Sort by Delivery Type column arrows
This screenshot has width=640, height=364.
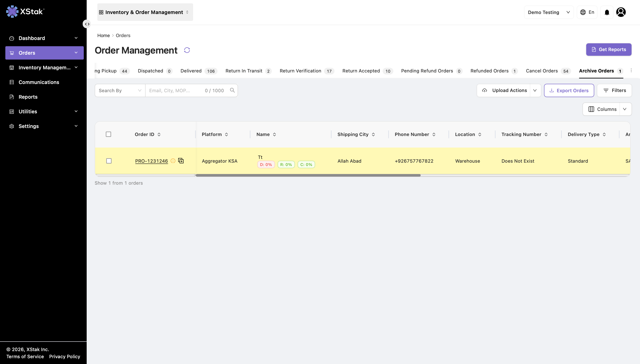click(604, 134)
